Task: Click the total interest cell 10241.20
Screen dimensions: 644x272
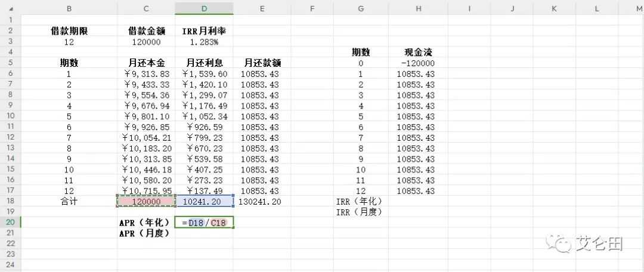Action: click(204, 202)
